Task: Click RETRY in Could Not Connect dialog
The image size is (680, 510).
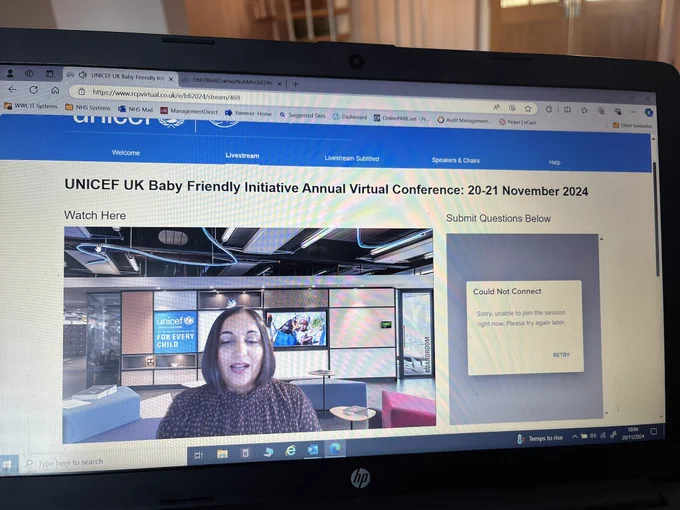Action: pos(561,355)
